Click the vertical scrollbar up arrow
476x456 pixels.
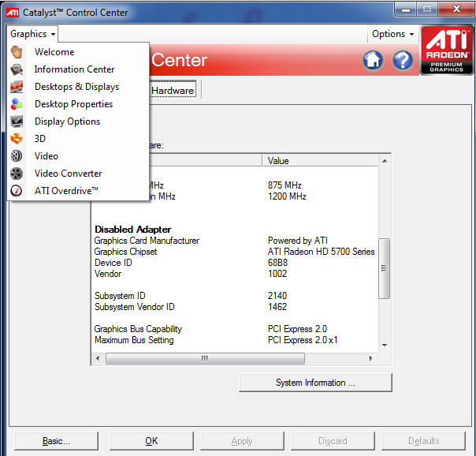(385, 161)
